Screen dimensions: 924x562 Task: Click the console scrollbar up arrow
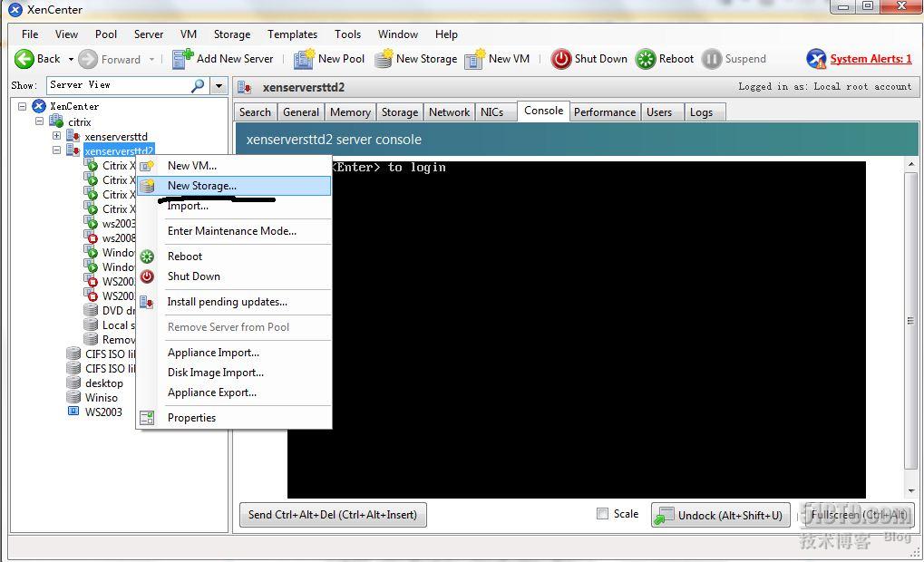[911, 164]
